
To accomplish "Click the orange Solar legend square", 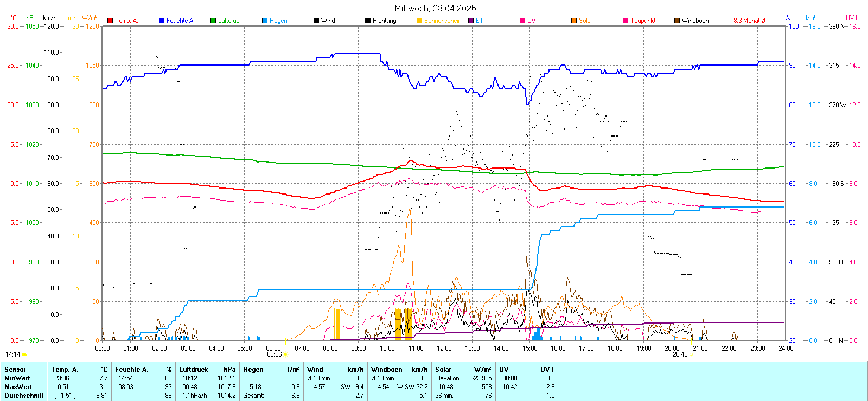I will (x=574, y=21).
